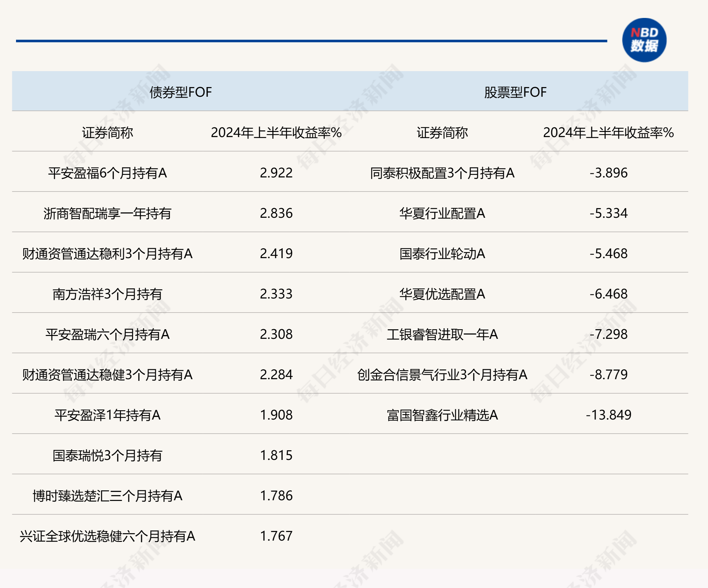The width and height of the screenshot is (708, 588).
Task: Select value 2.419
Action: point(276,253)
